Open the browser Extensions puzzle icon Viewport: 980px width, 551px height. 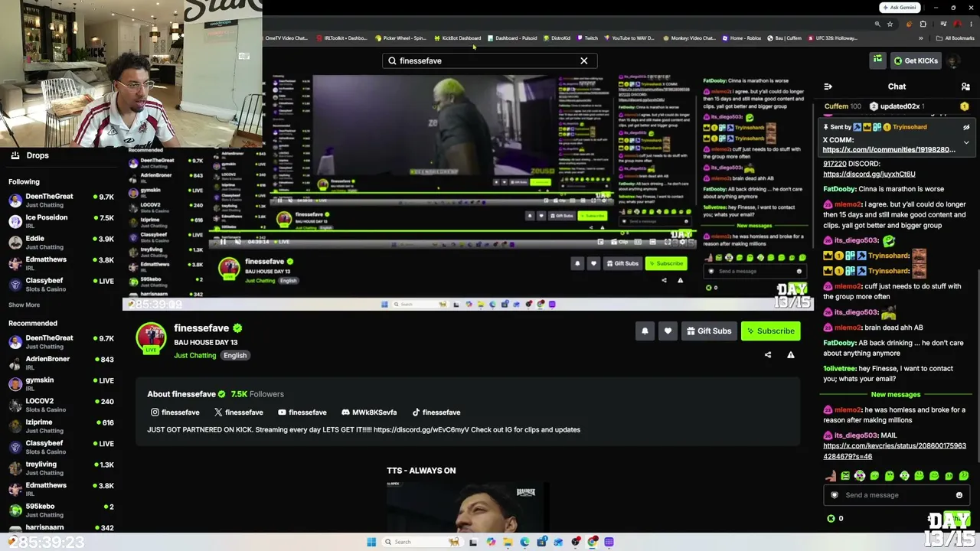[x=923, y=24]
